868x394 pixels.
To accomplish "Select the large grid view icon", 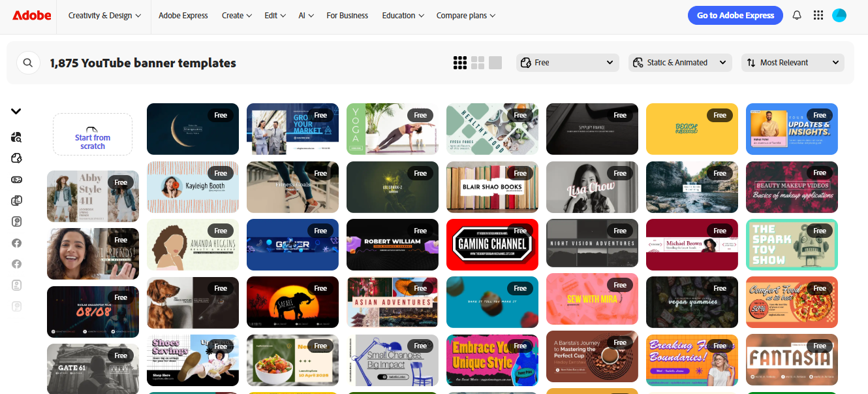I will (495, 62).
